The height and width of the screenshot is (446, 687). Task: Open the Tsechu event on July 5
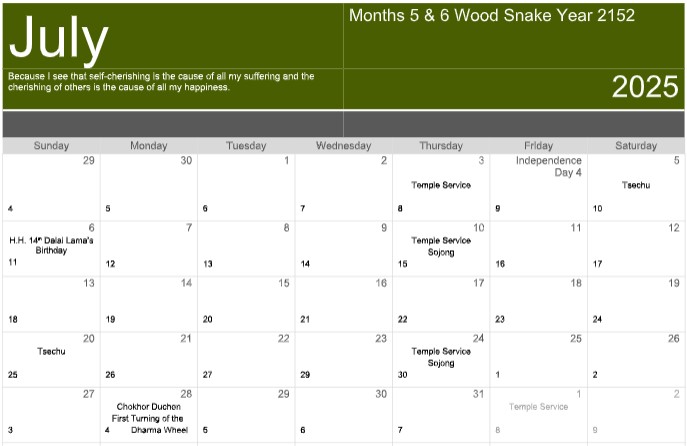(x=636, y=185)
